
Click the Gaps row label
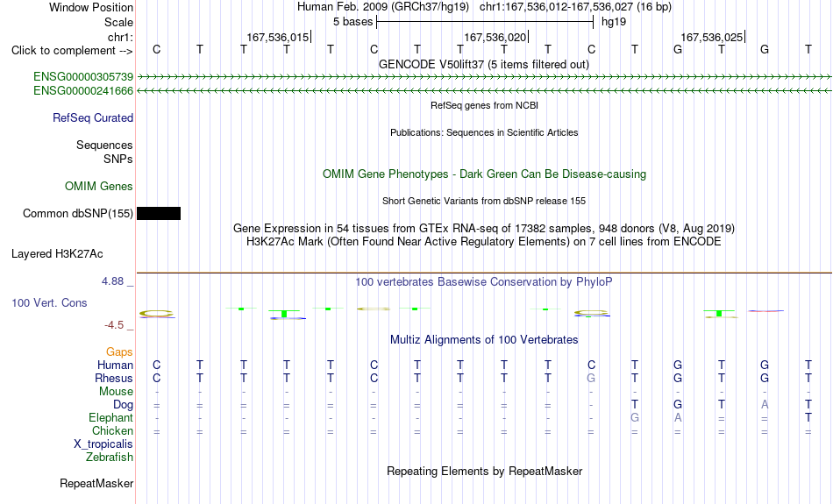(119, 352)
